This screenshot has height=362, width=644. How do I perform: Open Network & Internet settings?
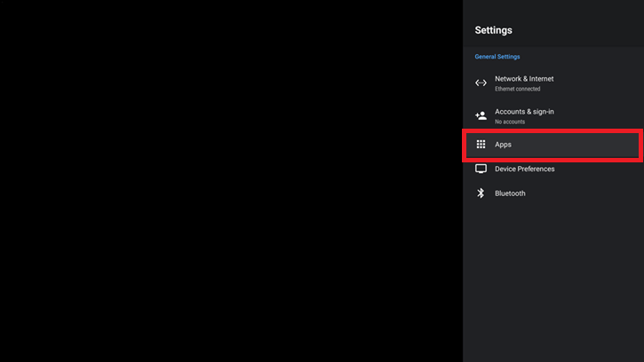(x=524, y=79)
